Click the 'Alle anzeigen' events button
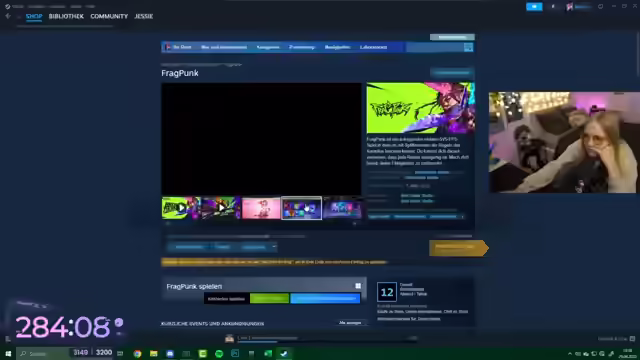Screen dimensions: 640x360 coord(350,323)
